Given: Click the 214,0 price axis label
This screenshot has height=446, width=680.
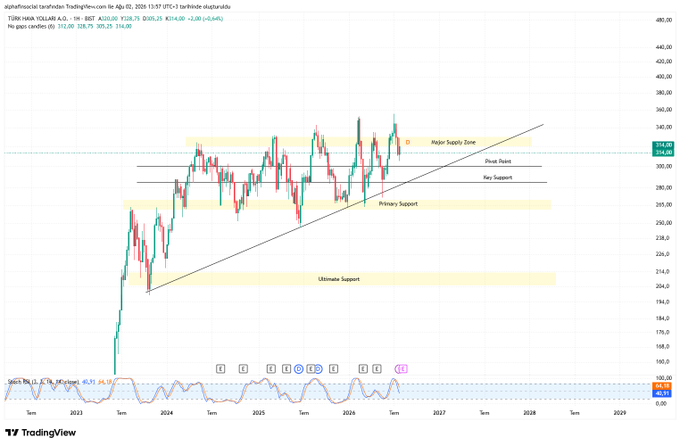Looking at the screenshot, I should click(x=662, y=272).
